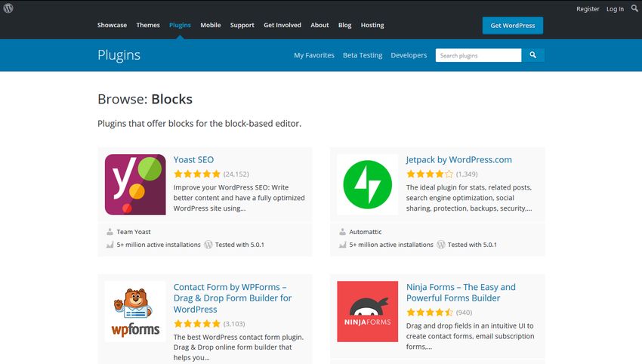The image size is (642, 364).
Task: Open the Hosting menu item
Action: click(x=372, y=25)
